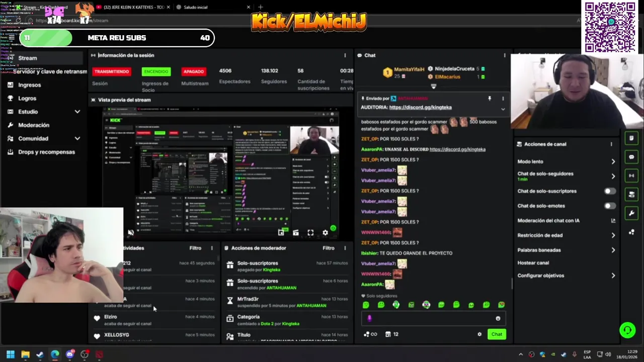
Task: Open Acciones de canal options menu
Action: pos(611,144)
